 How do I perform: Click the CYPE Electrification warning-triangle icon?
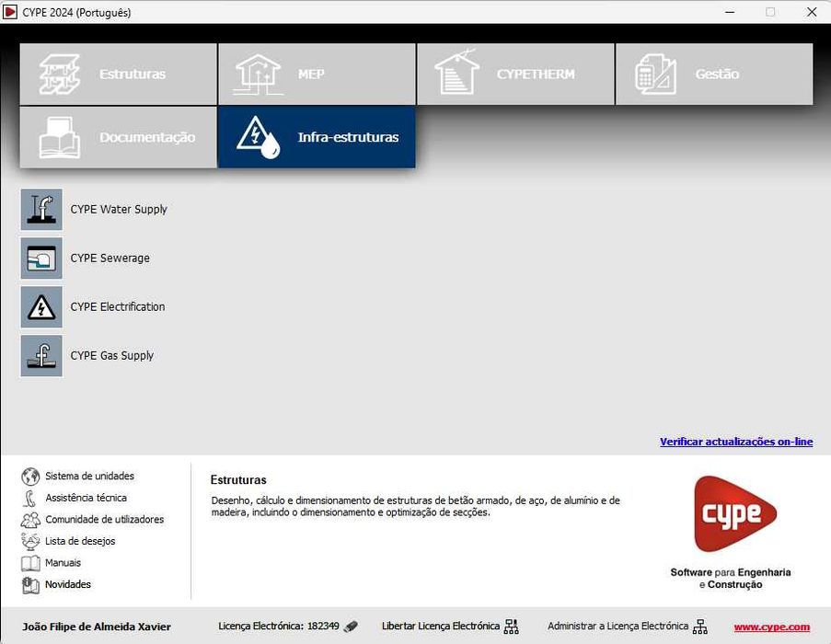[41, 307]
